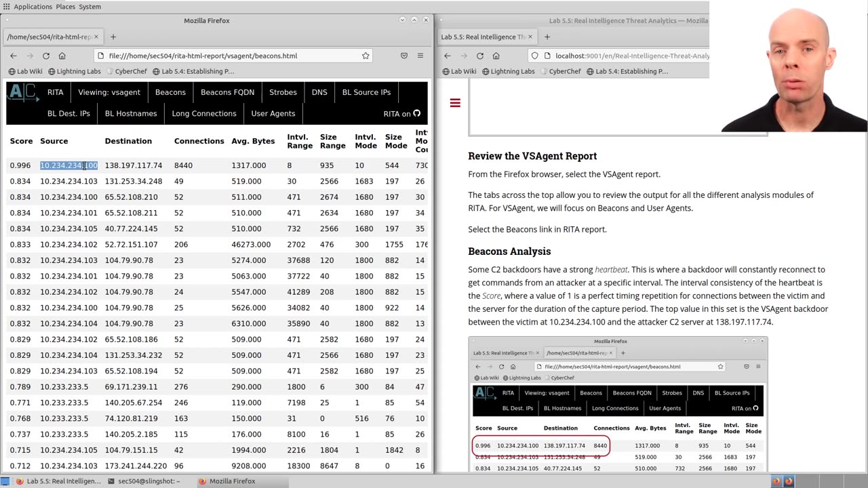This screenshot has height=488, width=868.
Task: Click the AC logo in the RITA navbar
Action: pos(22,92)
